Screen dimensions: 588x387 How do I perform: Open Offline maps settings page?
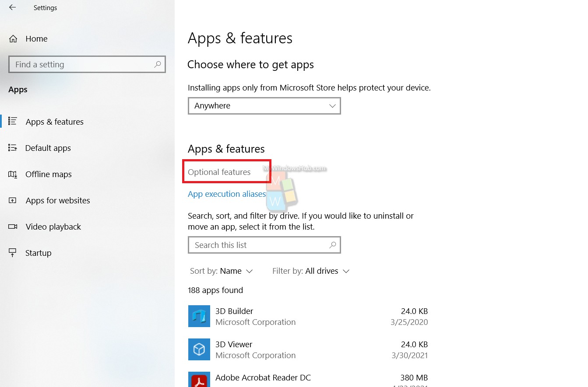coord(48,174)
